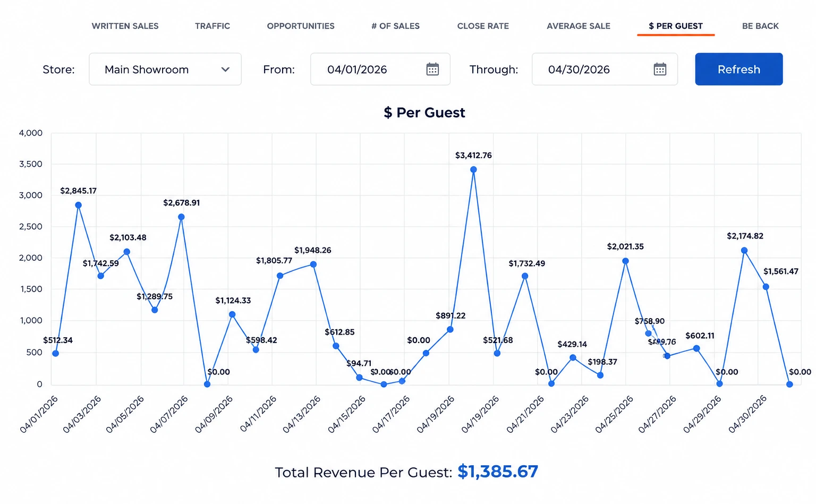Click the 04/01/2026 x-axis label

point(39,415)
